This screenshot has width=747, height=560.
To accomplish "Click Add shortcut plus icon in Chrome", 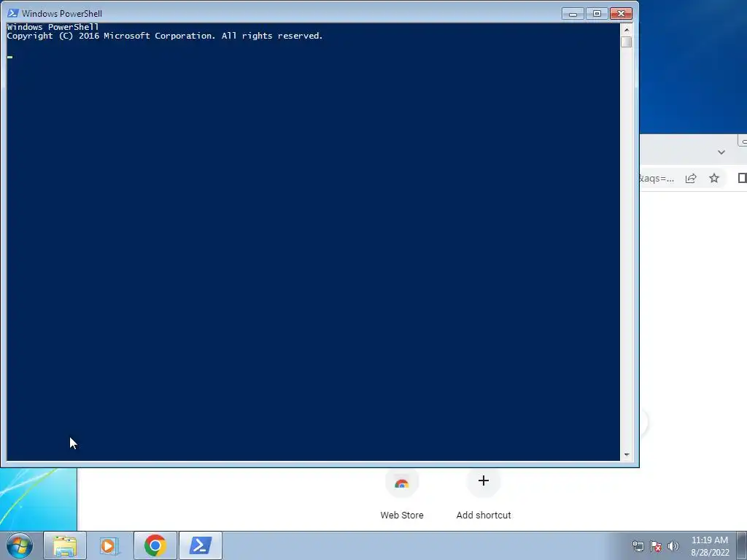I will click(484, 481).
